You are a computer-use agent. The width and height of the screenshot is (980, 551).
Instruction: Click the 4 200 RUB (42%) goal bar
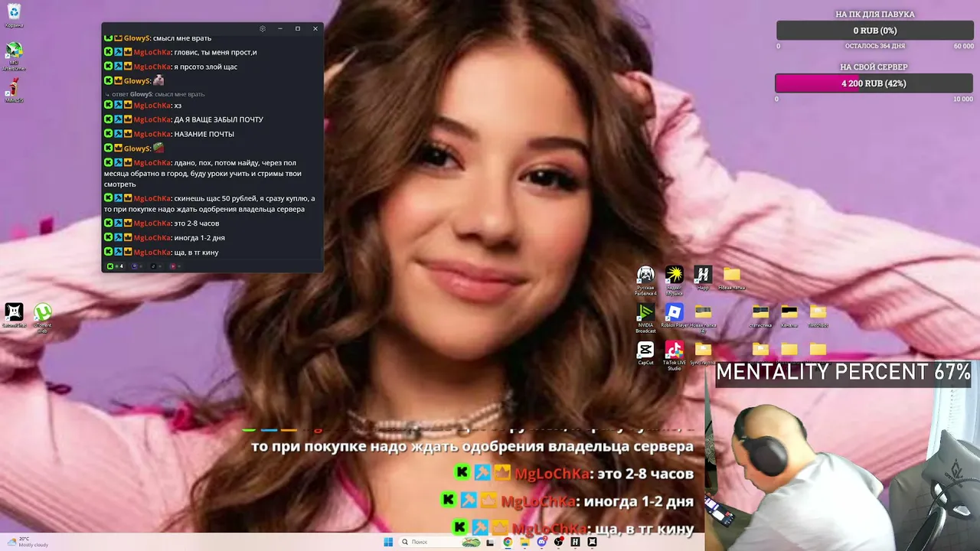(x=874, y=83)
